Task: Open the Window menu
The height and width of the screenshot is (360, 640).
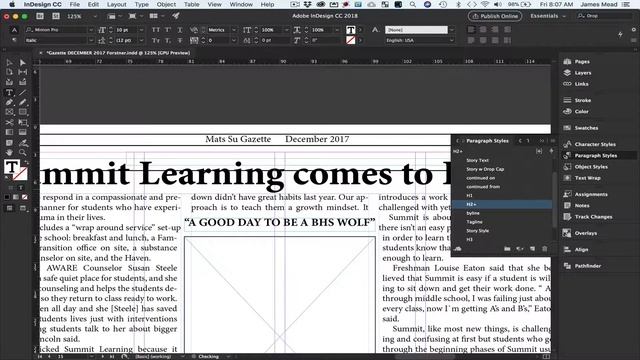Action: pos(241,4)
